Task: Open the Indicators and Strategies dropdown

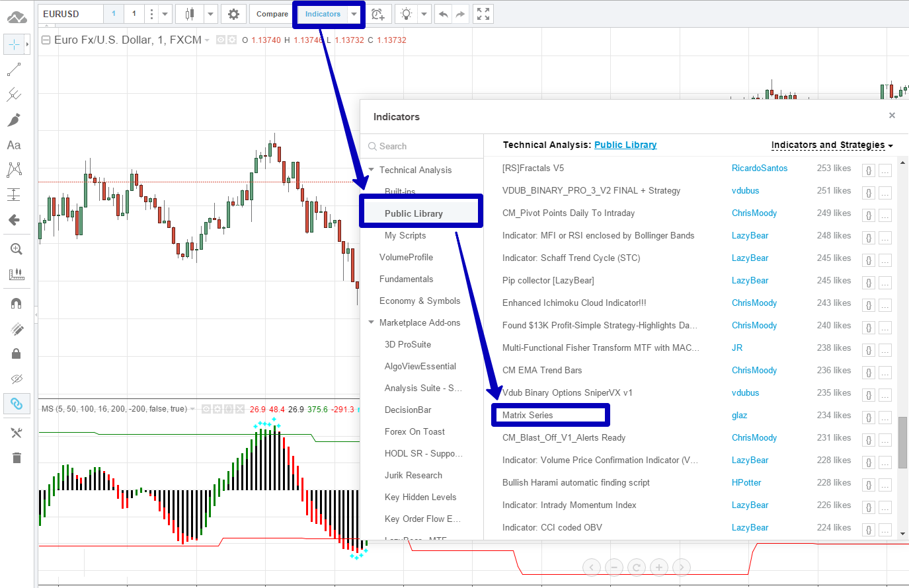Action: tap(832, 145)
